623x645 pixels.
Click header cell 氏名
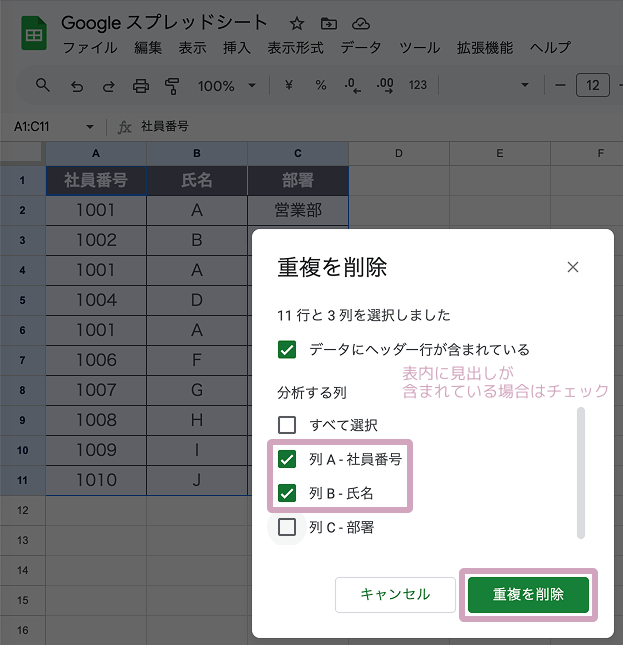[x=197, y=180]
